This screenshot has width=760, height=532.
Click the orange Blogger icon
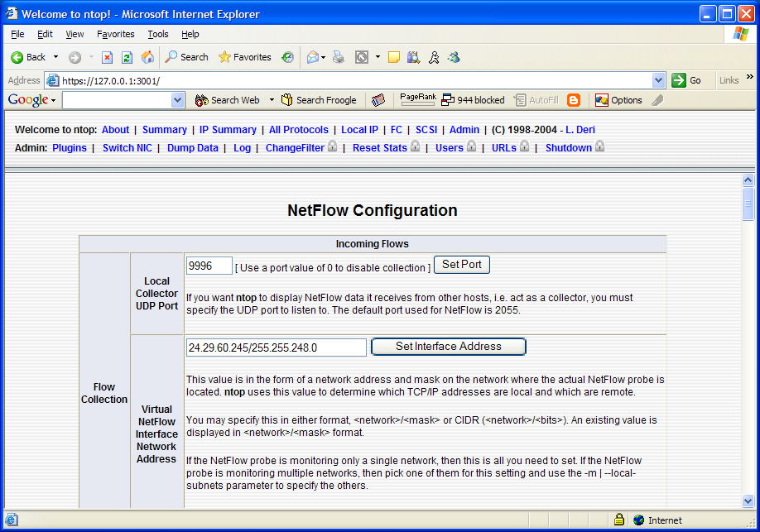pos(573,99)
